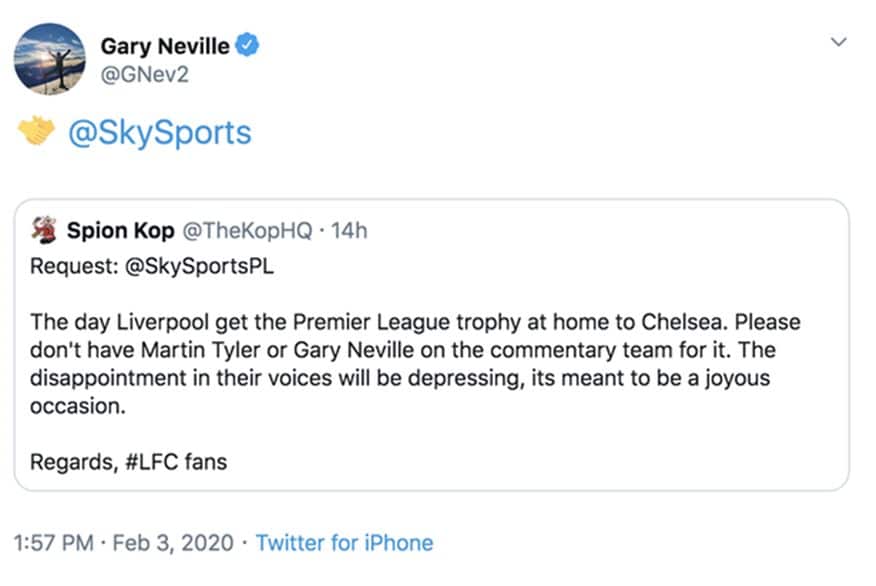Image resolution: width=876 pixels, height=586 pixels.
Task: Open the Spion Kop avatar icon
Action: pyautogui.click(x=44, y=230)
